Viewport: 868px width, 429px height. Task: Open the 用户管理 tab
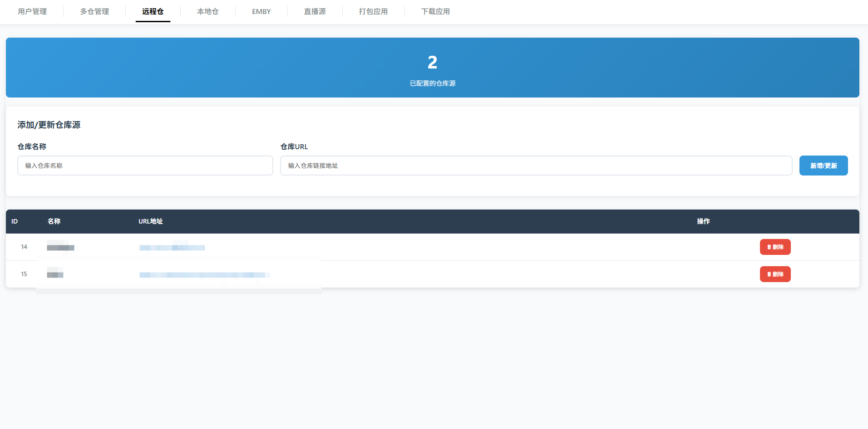(x=32, y=11)
